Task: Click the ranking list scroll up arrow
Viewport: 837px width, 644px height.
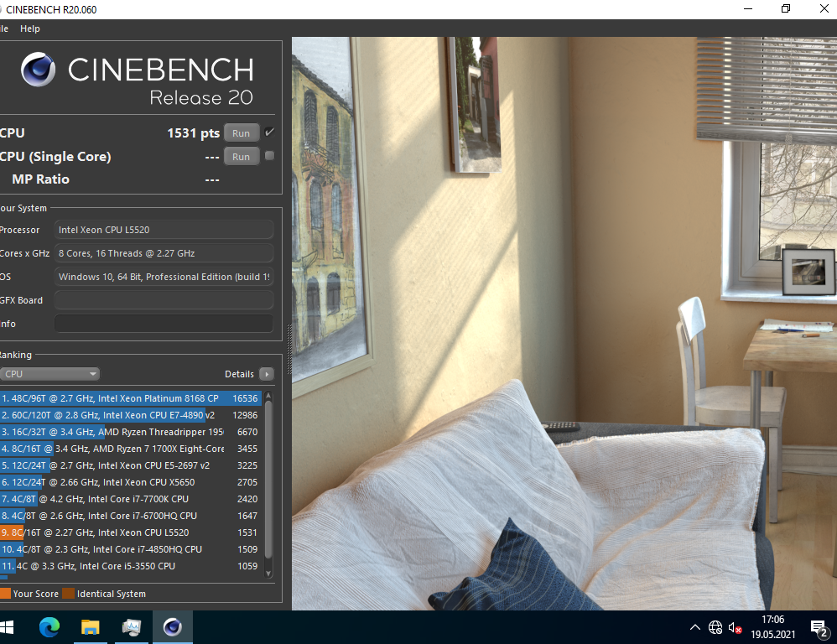Action: tap(268, 396)
